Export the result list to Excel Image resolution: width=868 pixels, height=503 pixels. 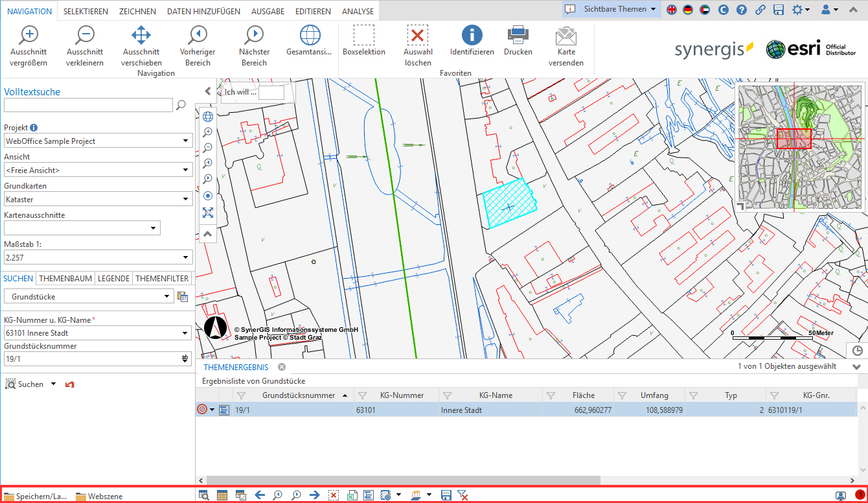click(x=352, y=495)
